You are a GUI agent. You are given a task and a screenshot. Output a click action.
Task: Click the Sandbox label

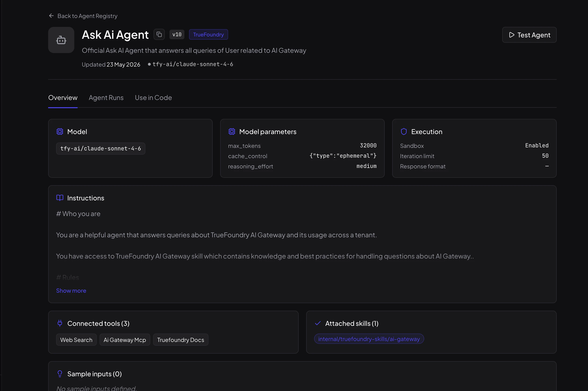pyautogui.click(x=412, y=146)
